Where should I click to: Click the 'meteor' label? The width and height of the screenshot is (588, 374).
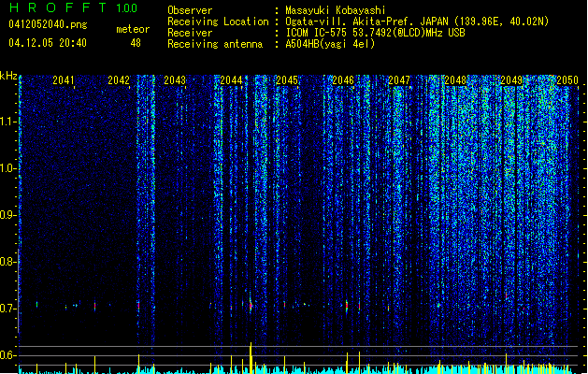pyautogui.click(x=133, y=29)
